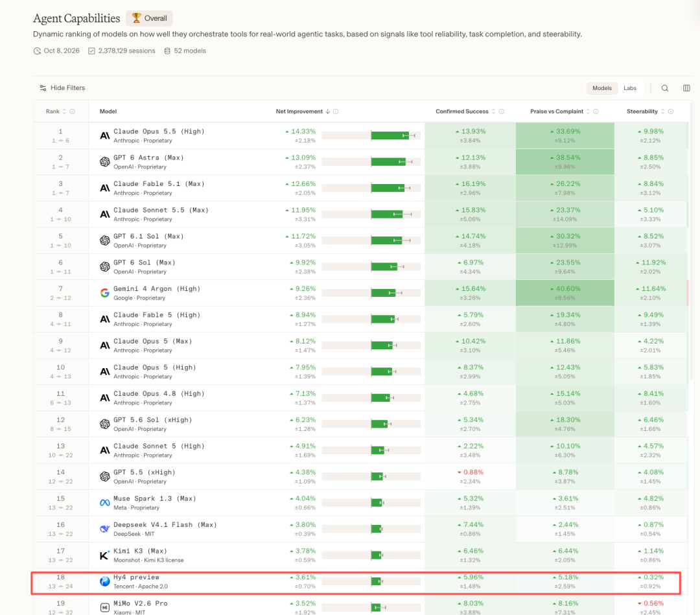Click the 11.92% Steerability value
This screenshot has height=615, width=700.
coord(653,262)
